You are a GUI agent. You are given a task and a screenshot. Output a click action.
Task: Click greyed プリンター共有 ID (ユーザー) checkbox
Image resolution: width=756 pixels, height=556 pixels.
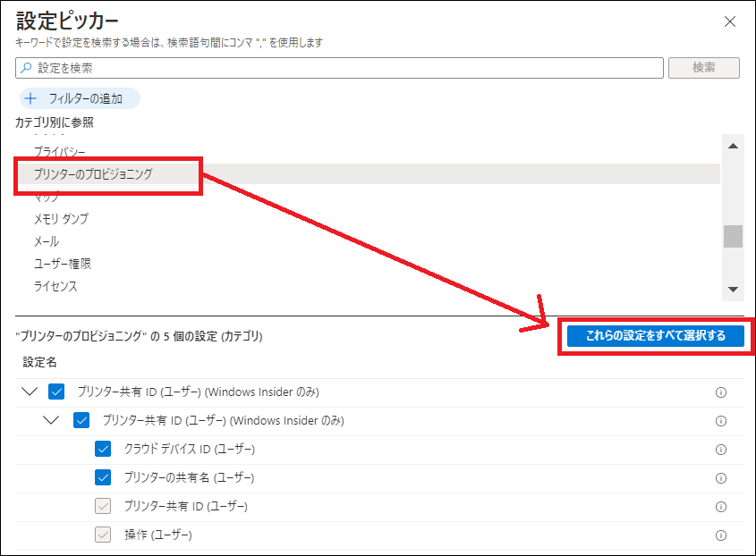(103, 506)
